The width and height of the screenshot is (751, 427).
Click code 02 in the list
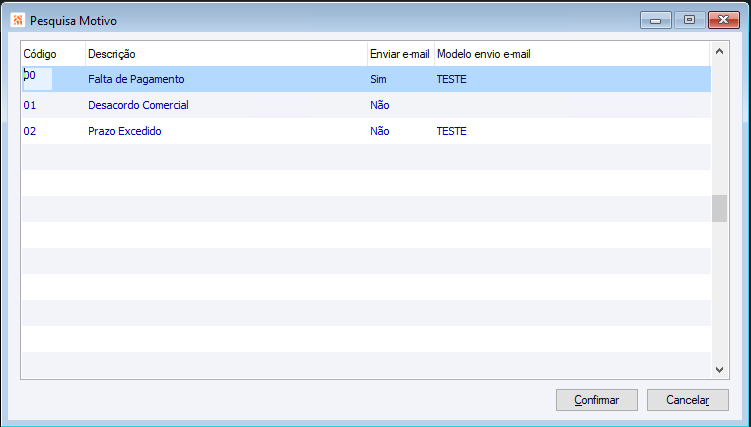[x=30, y=131]
